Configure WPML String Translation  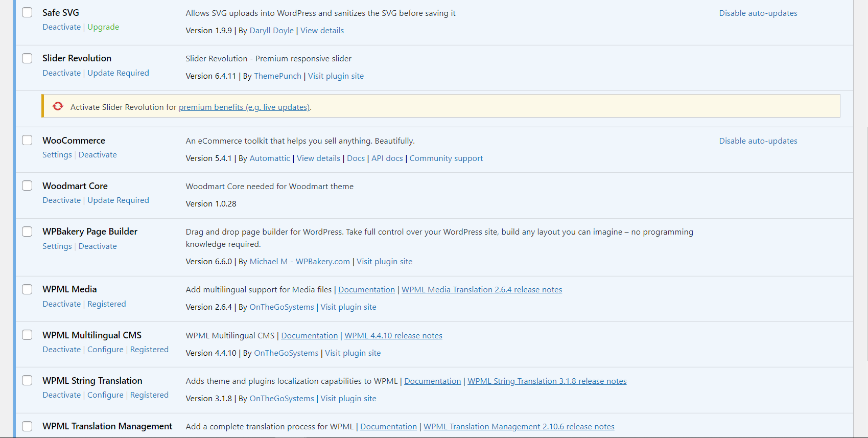click(105, 395)
